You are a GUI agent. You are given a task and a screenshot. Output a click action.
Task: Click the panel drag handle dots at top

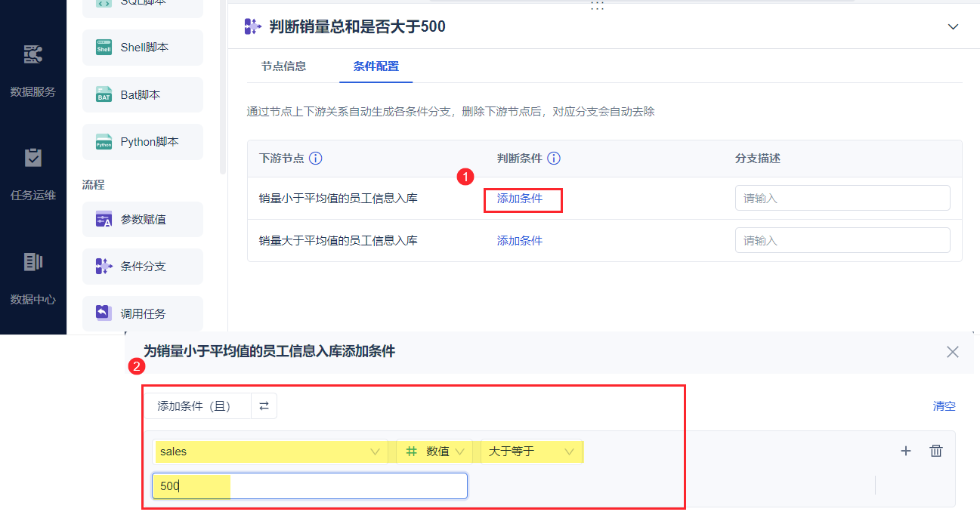pyautogui.click(x=597, y=5)
